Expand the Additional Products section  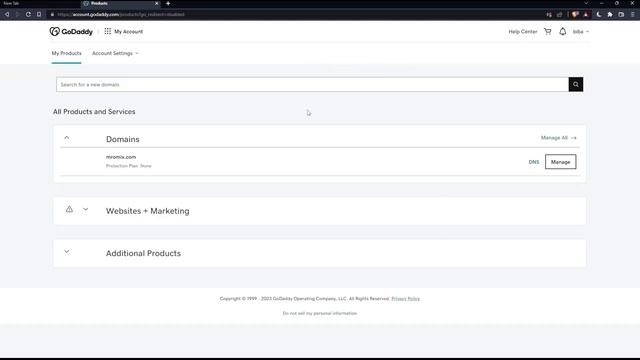pyautogui.click(x=67, y=252)
